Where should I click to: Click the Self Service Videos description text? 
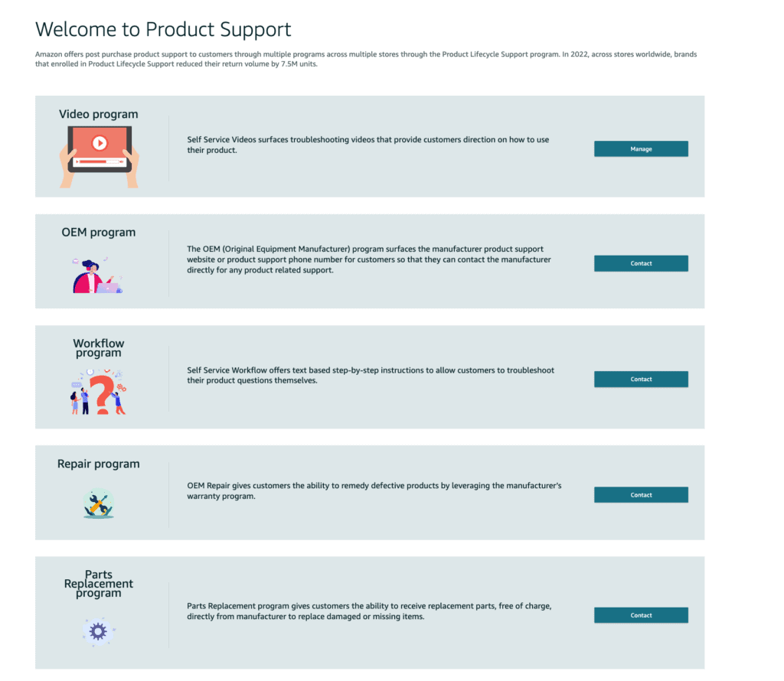368,145
